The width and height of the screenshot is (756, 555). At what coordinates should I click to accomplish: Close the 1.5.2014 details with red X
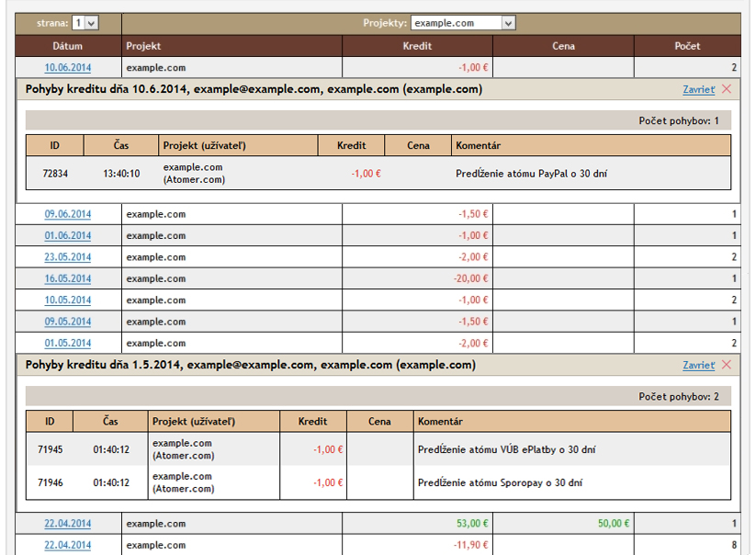(x=728, y=365)
